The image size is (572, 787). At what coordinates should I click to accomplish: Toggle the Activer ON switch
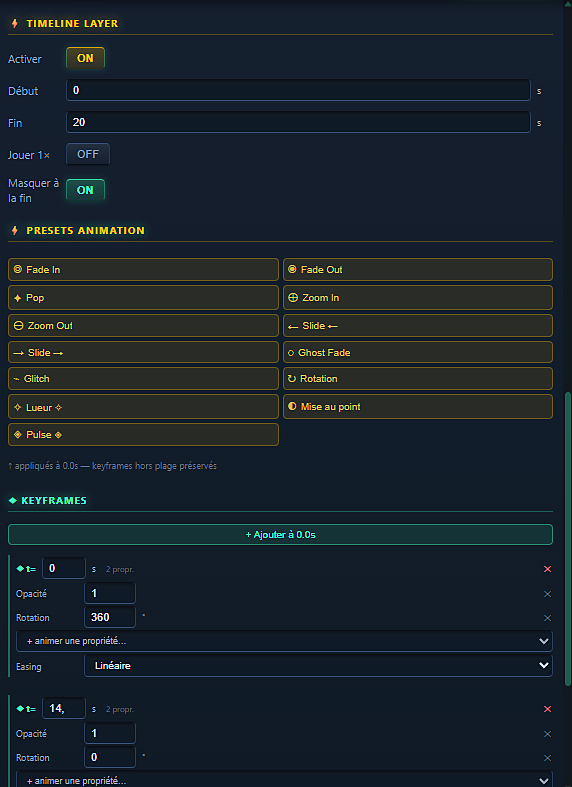pyautogui.click(x=85, y=58)
